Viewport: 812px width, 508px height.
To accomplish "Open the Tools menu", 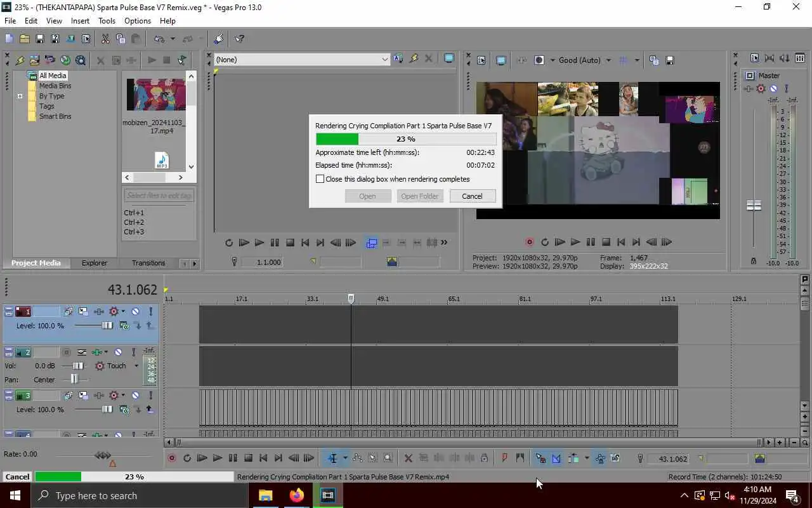I will (107, 21).
